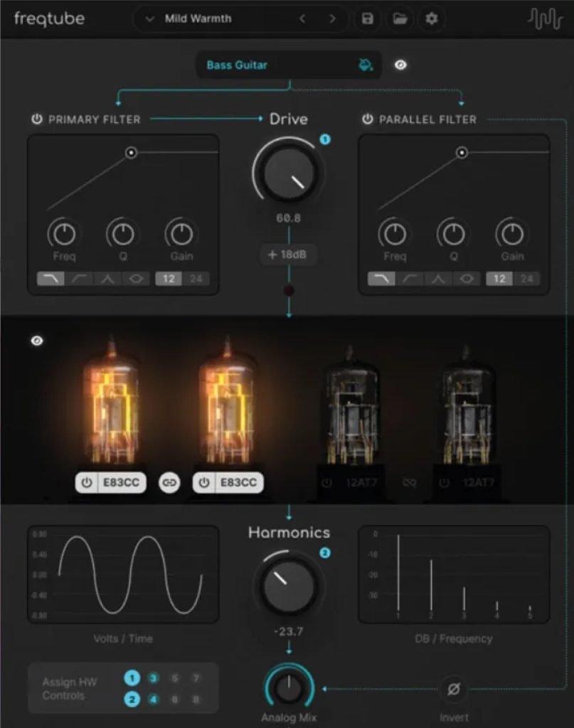574x728 pixels.
Task: Go to the previous preset arrow
Action: tap(303, 19)
